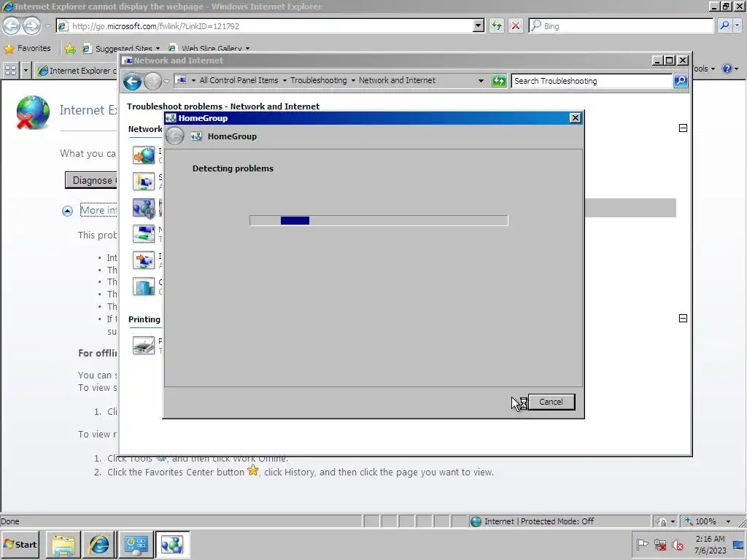Click Diagnose Connection Problems button
This screenshot has width=747, height=560.
coord(91,181)
